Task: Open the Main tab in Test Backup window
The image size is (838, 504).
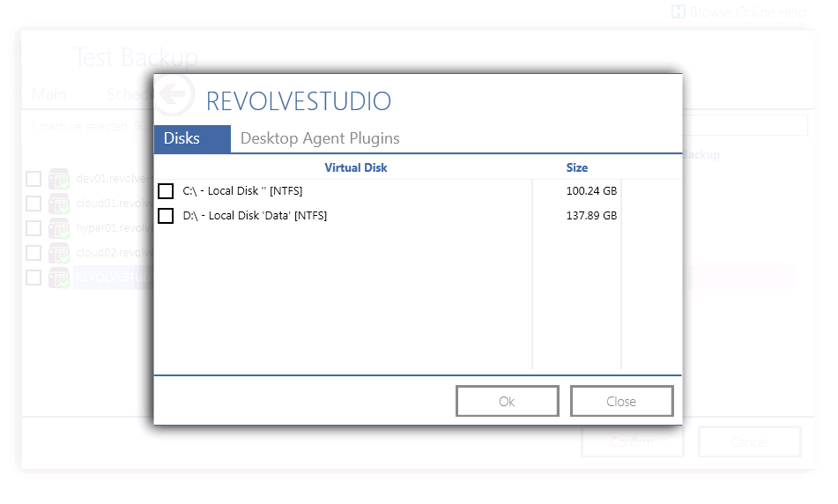Action: click(48, 94)
